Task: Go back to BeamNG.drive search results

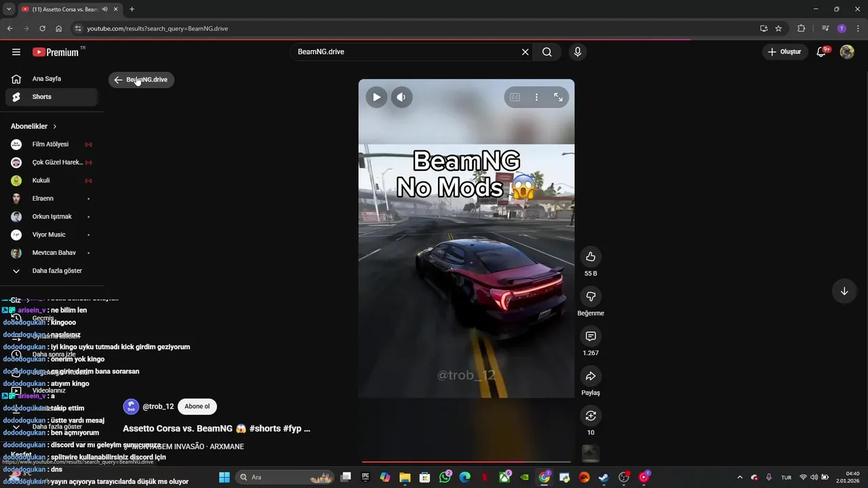Action: point(141,80)
